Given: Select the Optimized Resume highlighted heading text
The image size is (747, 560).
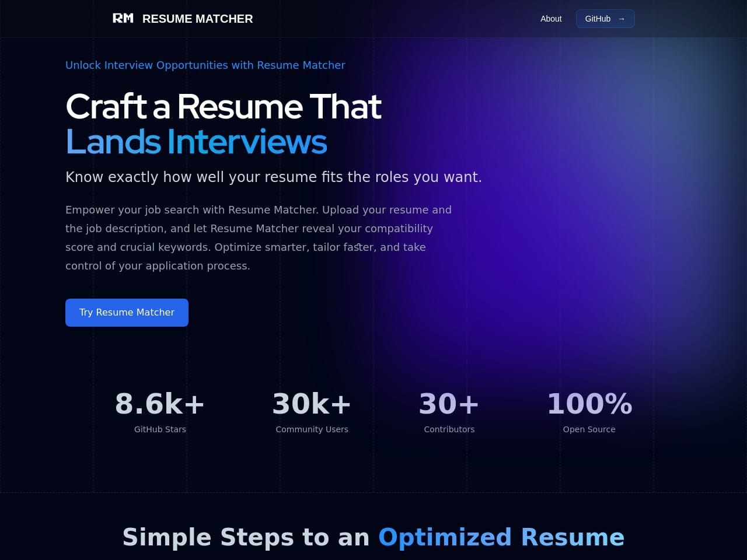Looking at the screenshot, I should (x=501, y=537).
